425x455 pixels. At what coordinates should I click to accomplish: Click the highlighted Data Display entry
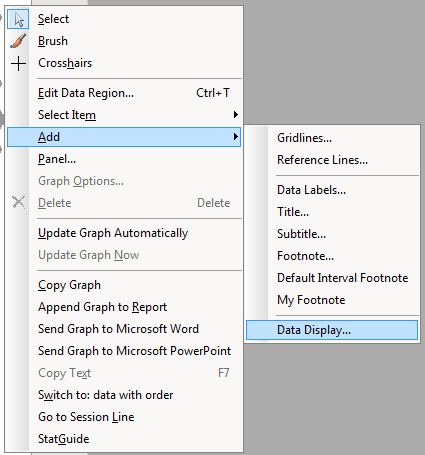pyautogui.click(x=332, y=330)
